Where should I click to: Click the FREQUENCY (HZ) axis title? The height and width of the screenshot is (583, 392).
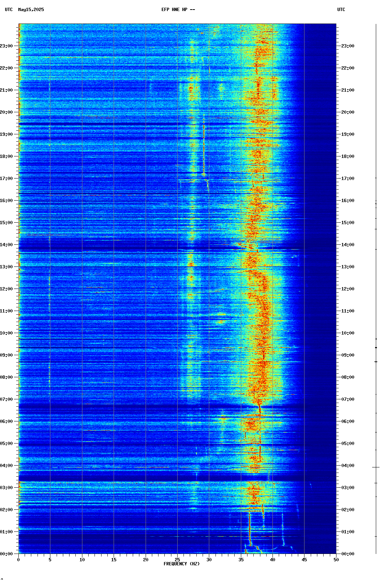[182, 564]
